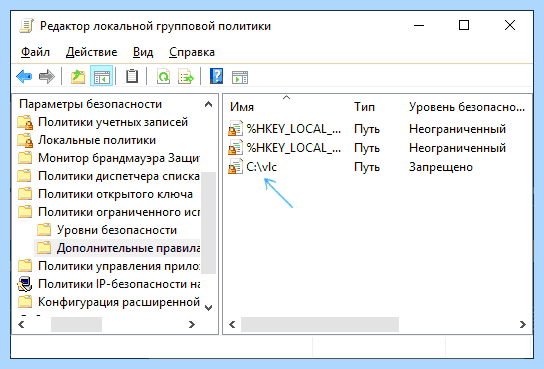
Task: Click icon of second %HKEY_LOCAL_ rule
Action: click(x=235, y=148)
